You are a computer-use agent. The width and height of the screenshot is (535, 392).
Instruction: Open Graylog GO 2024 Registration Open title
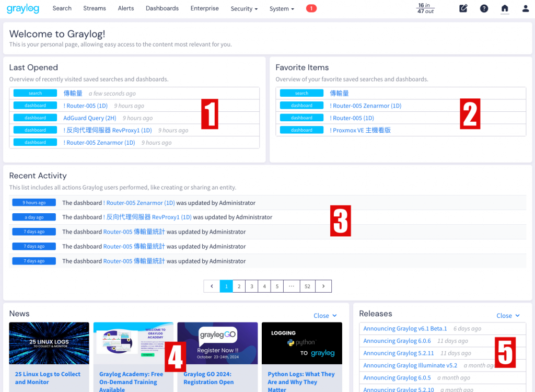coord(208,378)
